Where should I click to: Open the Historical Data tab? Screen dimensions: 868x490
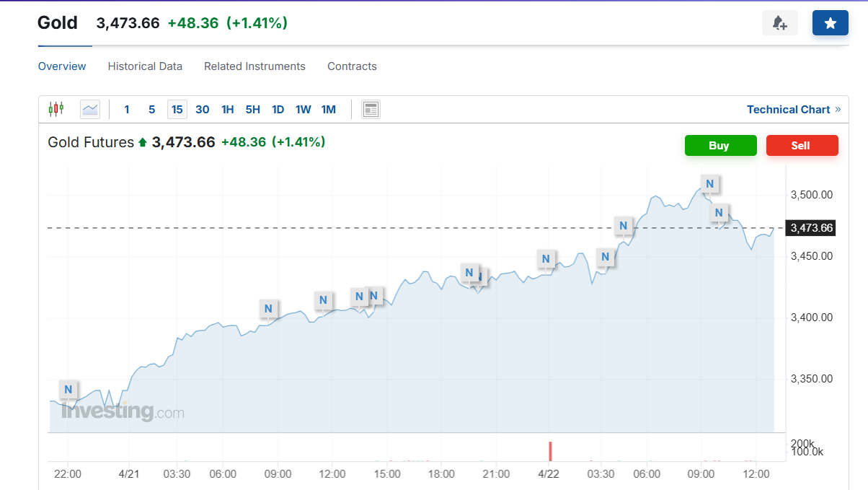point(145,66)
